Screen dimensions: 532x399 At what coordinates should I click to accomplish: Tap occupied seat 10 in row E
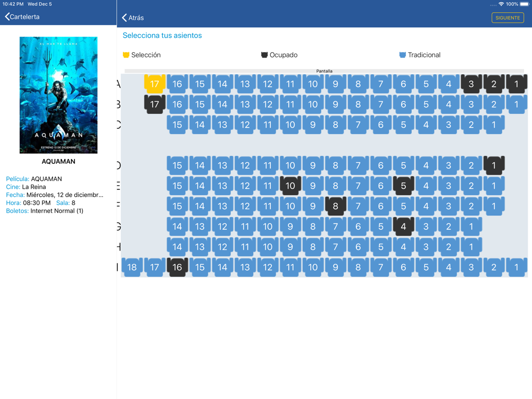coord(290,186)
